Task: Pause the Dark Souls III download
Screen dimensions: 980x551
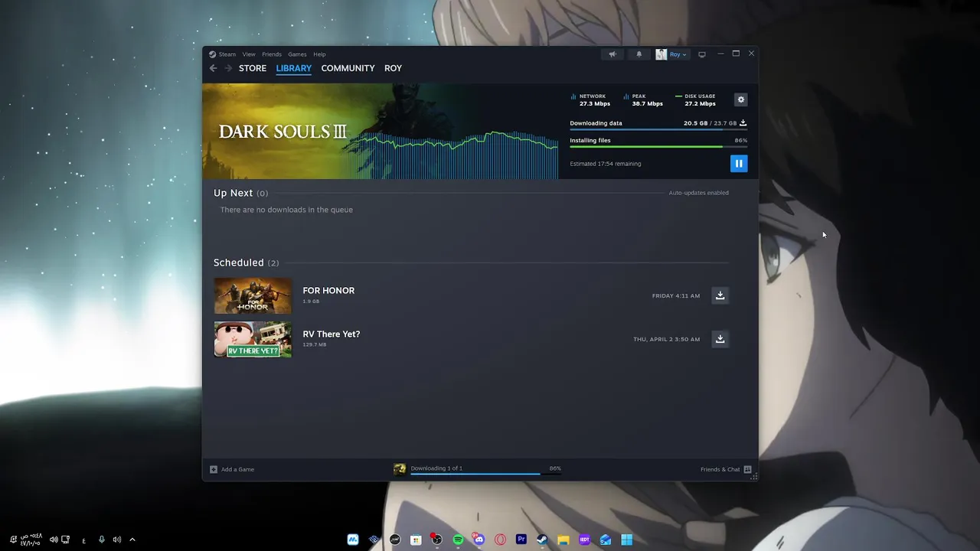Action: [739, 163]
